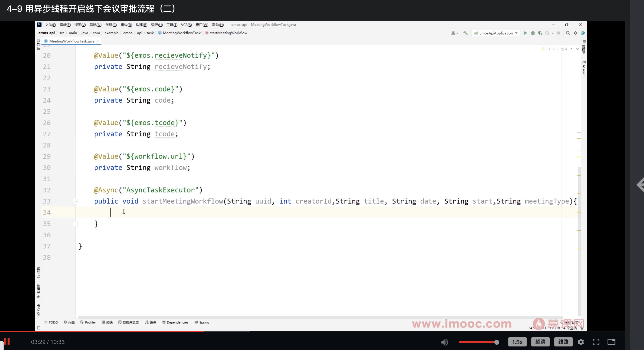Toggle fullscreen mode in video player
The height and width of the screenshot is (350, 644).
(596, 342)
